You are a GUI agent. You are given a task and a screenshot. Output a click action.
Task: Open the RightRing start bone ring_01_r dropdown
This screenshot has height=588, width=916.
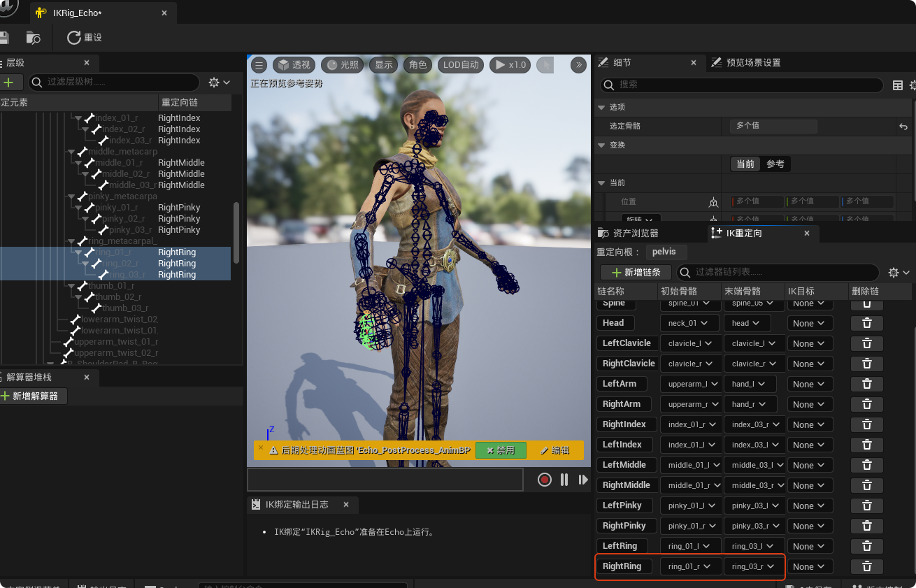[x=690, y=566]
